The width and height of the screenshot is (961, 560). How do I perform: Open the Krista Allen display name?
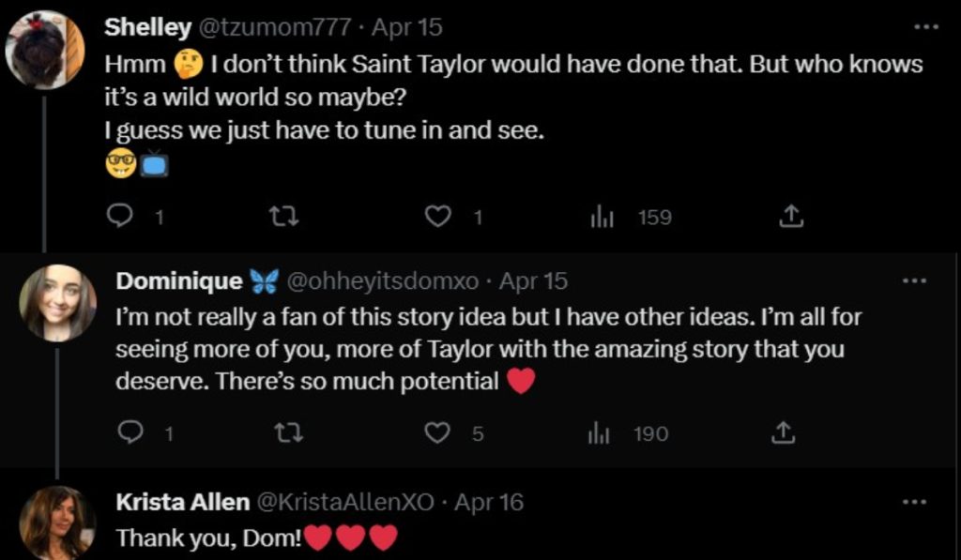(182, 502)
